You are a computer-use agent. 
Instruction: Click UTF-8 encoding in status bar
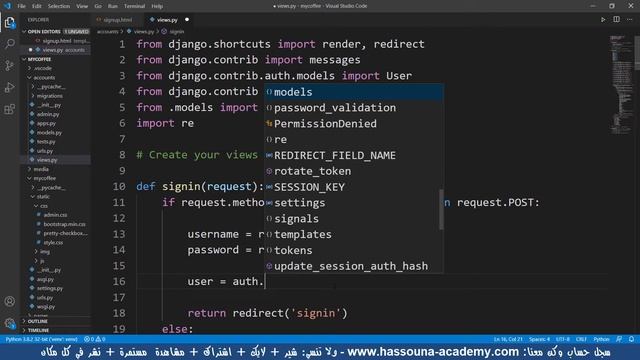(x=563, y=339)
